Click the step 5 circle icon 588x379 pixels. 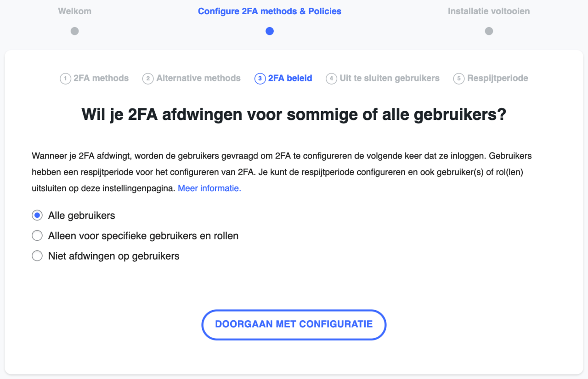click(458, 79)
